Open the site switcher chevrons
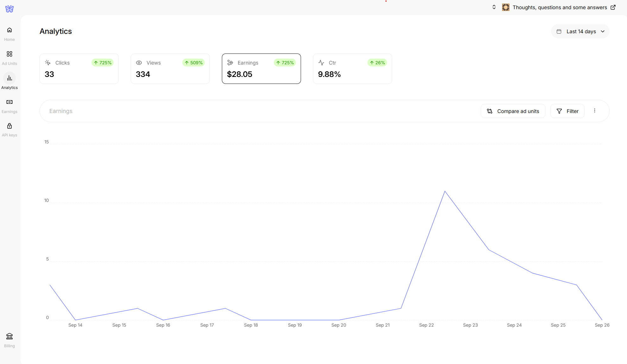The height and width of the screenshot is (364, 627). coord(494,7)
